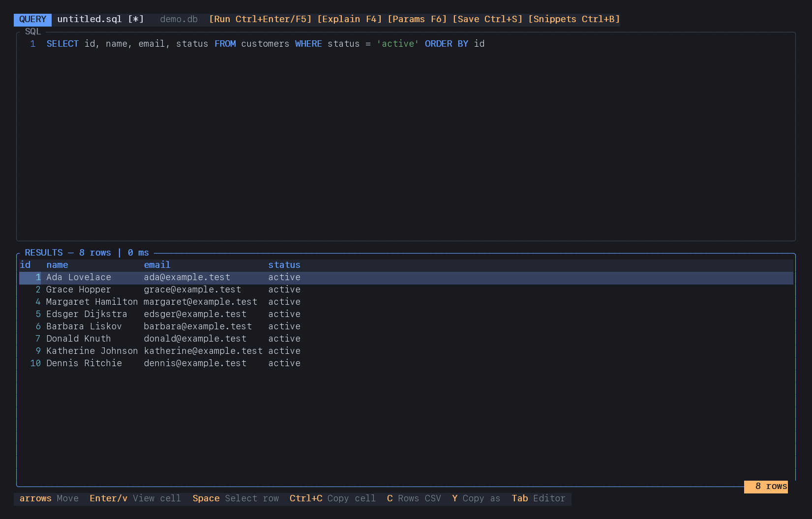Click the Y Copy as hint
812x519 pixels.
(x=476, y=498)
